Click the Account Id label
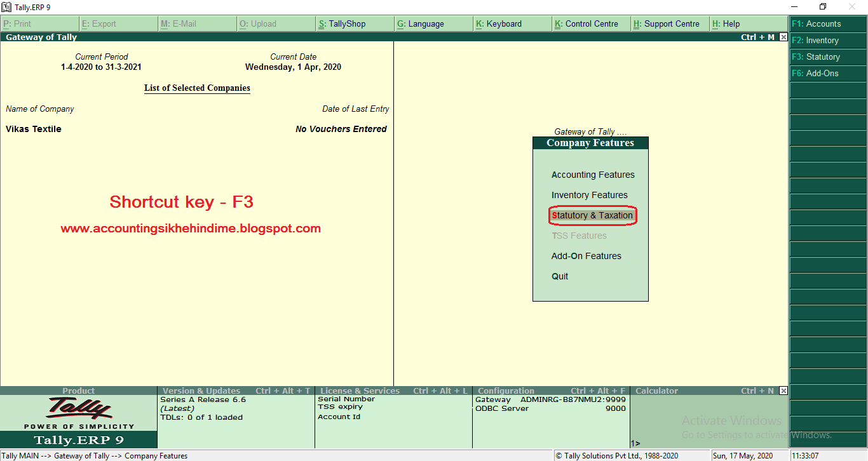Screen dimensions: 868x461 click(x=339, y=417)
